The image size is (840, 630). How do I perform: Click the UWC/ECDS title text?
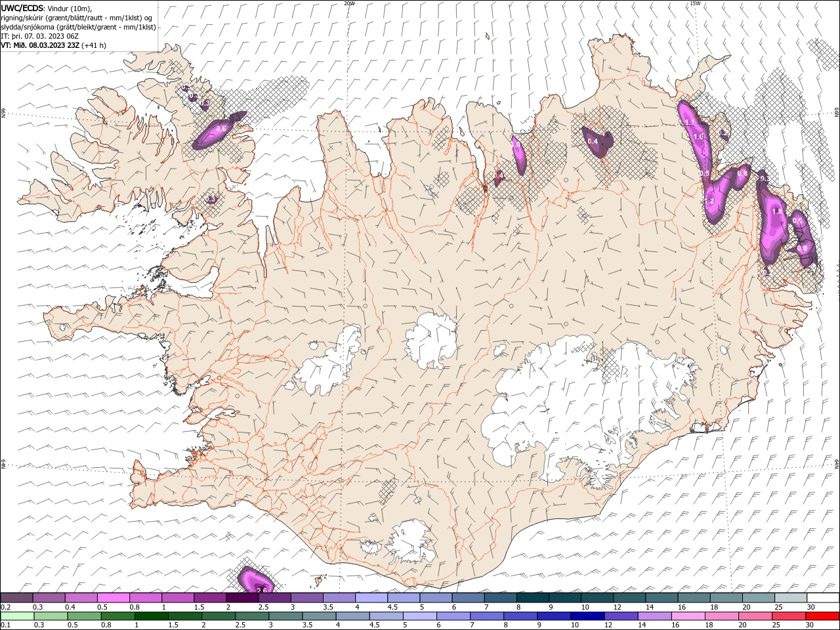point(23,8)
